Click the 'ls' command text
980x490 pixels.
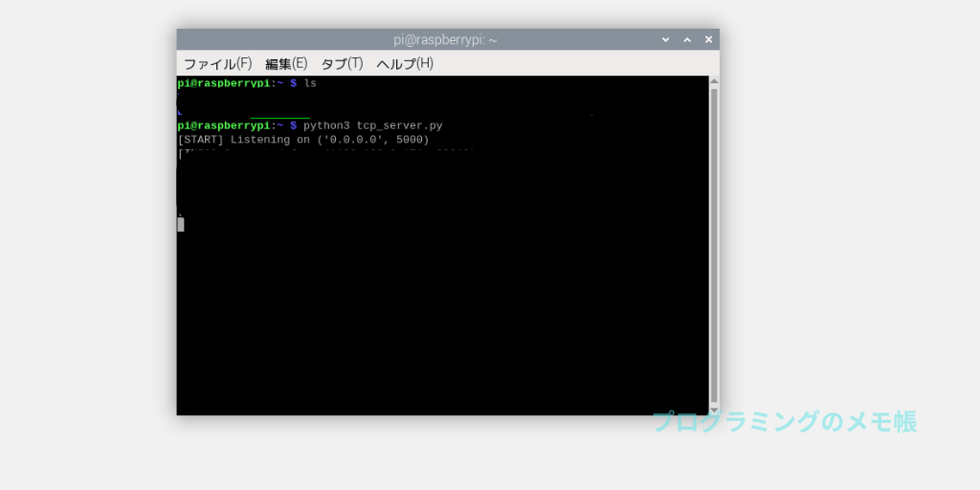pyautogui.click(x=310, y=83)
